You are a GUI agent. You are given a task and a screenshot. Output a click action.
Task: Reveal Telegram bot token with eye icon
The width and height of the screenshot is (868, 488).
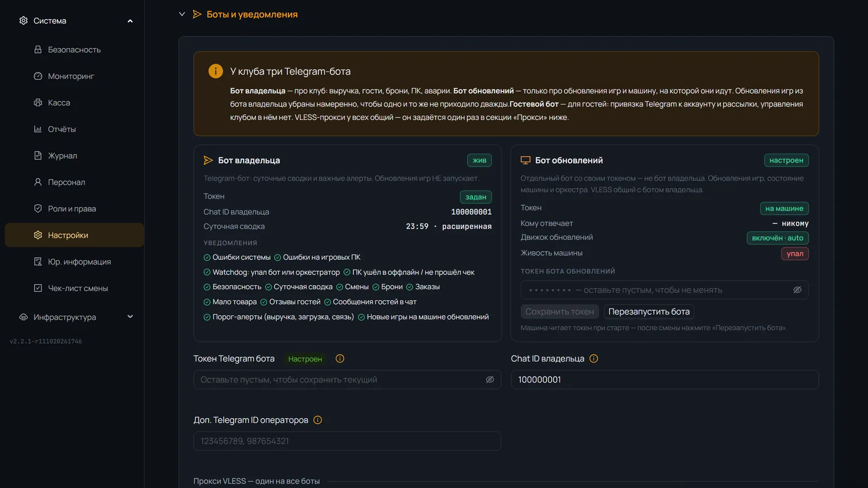click(x=490, y=380)
